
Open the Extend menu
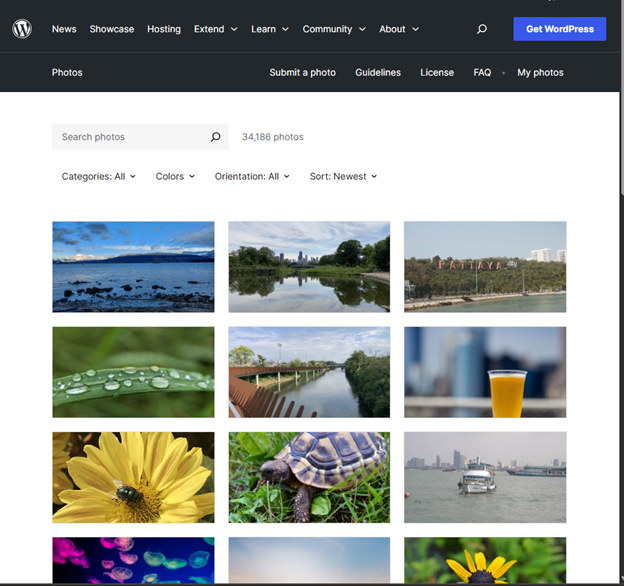coord(215,29)
